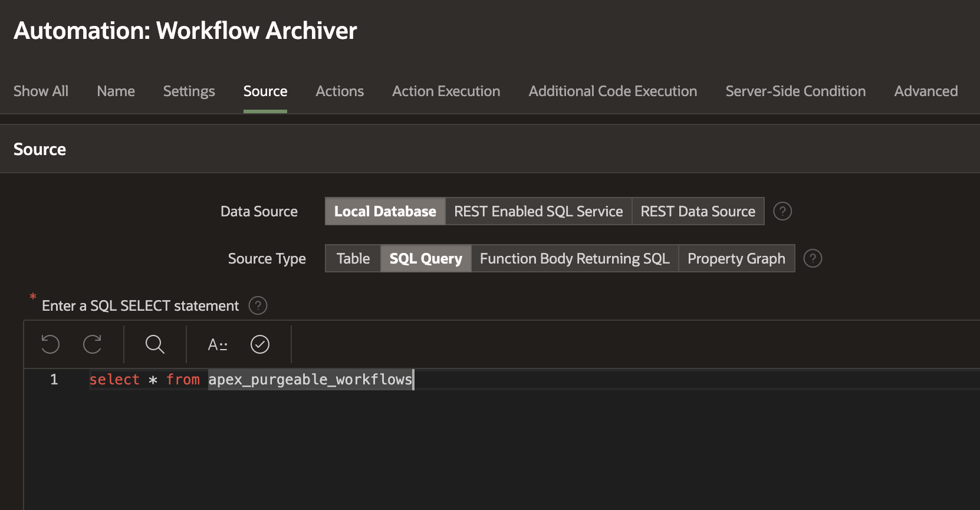Set source type to Table

tap(353, 258)
